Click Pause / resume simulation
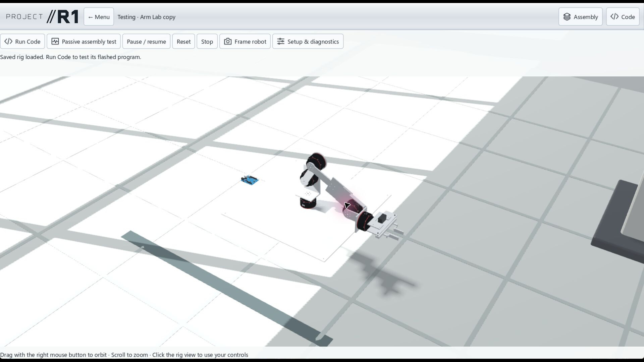 [x=146, y=42]
